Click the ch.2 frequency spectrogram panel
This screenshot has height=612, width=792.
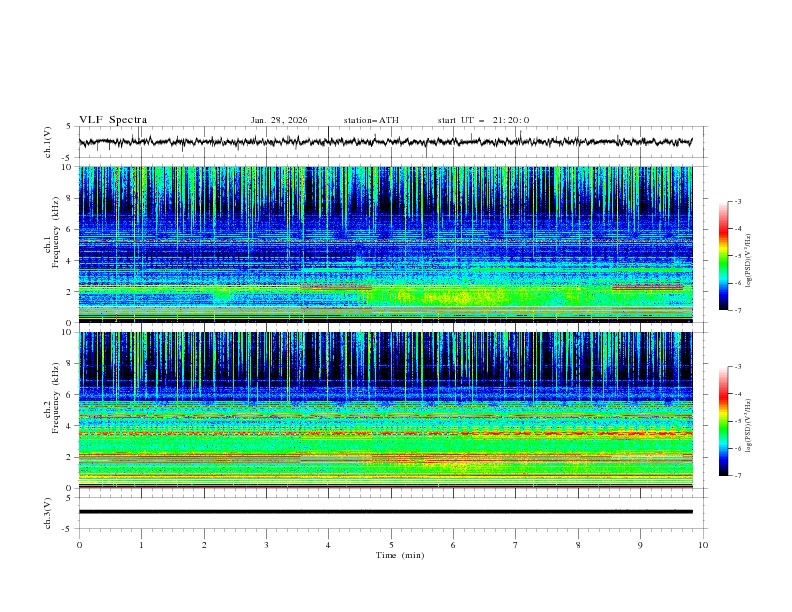385,410
